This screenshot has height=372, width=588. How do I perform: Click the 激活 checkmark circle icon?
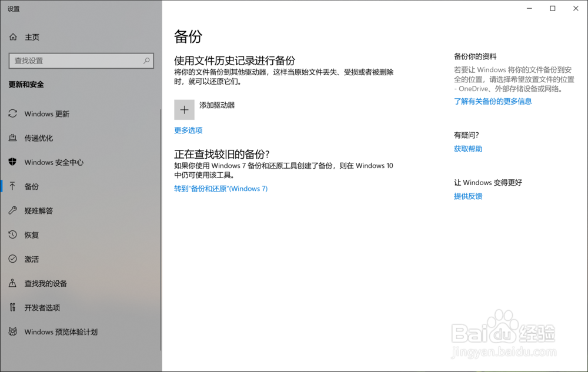click(13, 259)
